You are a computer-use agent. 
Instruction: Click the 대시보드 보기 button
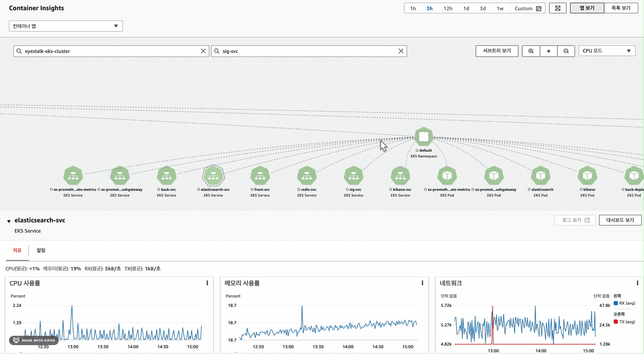click(x=620, y=220)
